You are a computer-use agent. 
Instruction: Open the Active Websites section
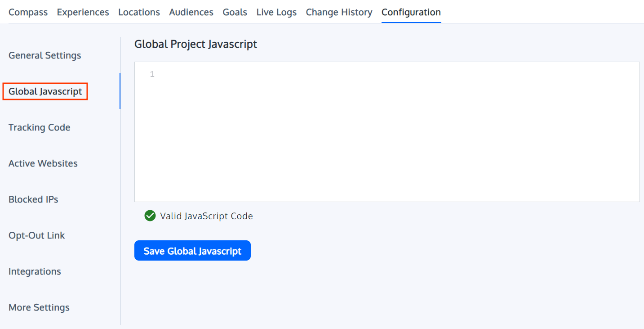point(43,163)
